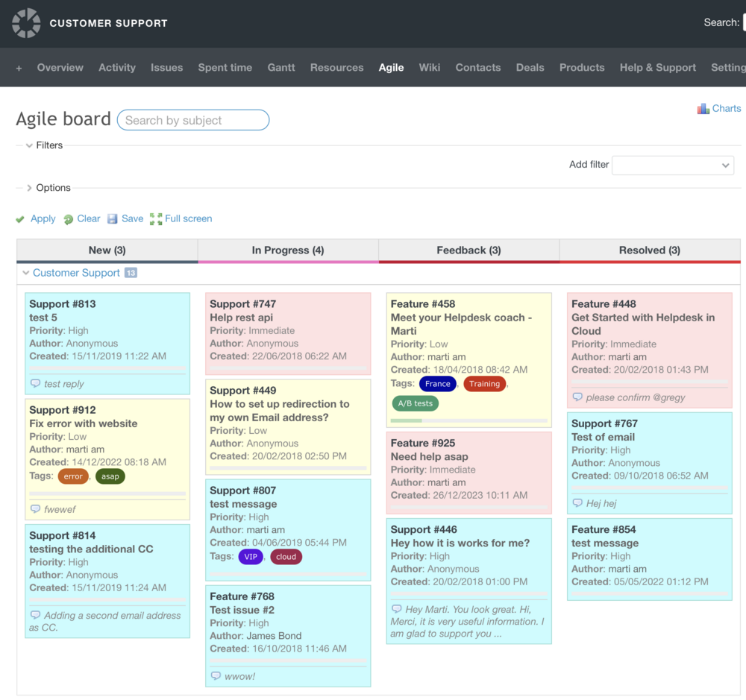The image size is (746, 700).
Task: Open the Add filter dropdown
Action: coord(672,165)
